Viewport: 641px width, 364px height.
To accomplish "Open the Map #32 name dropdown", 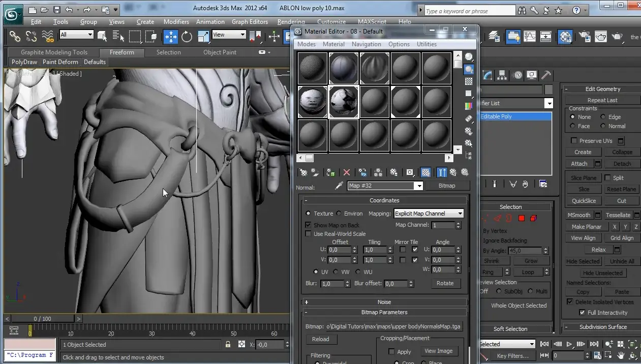I will click(419, 186).
